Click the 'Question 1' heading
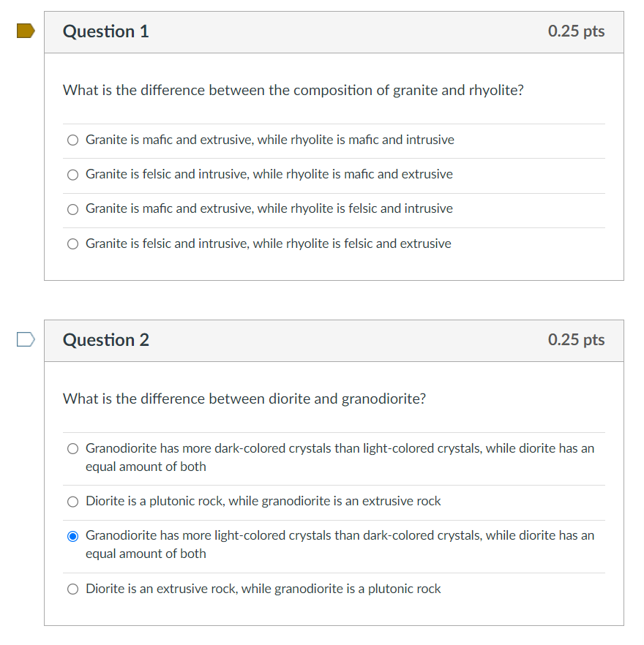This screenshot has width=644, height=645. point(106,31)
